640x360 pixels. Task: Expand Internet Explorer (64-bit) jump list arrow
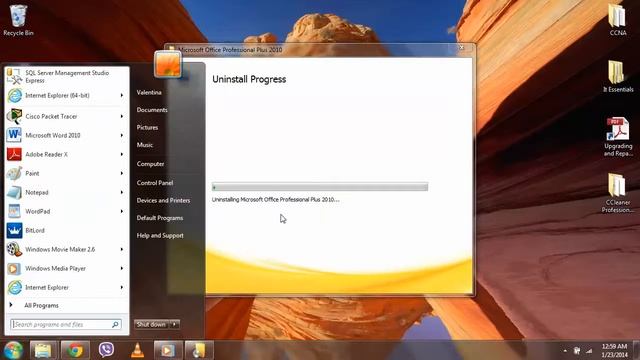[x=122, y=96]
